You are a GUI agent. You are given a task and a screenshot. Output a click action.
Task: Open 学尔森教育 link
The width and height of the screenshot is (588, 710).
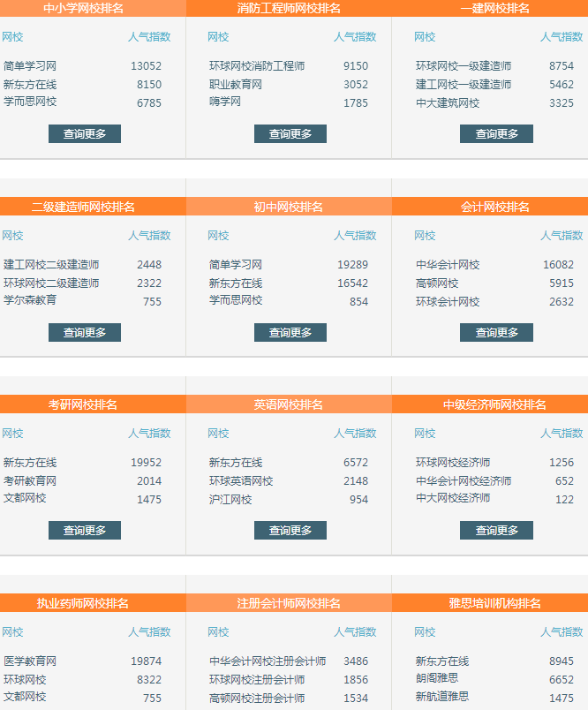point(30,300)
